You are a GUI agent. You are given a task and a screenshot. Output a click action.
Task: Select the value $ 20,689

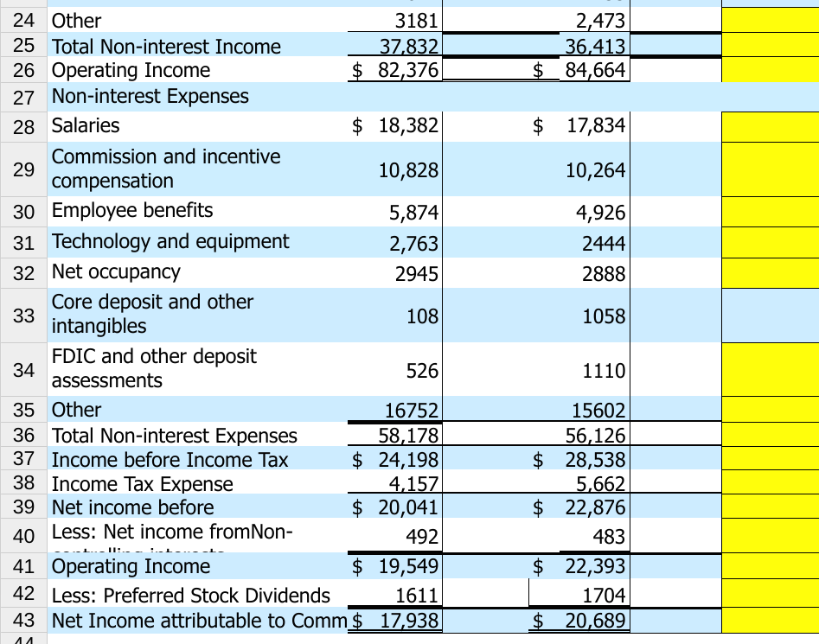point(579,621)
